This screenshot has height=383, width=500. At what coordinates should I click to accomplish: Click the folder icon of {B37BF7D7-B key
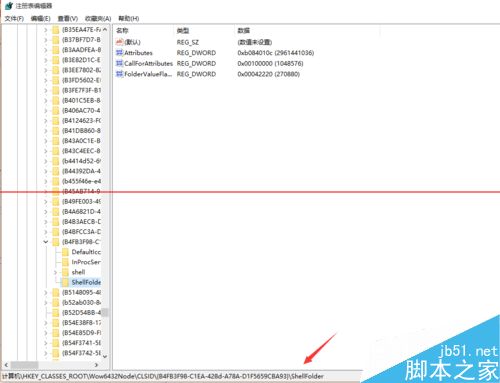pos(56,40)
